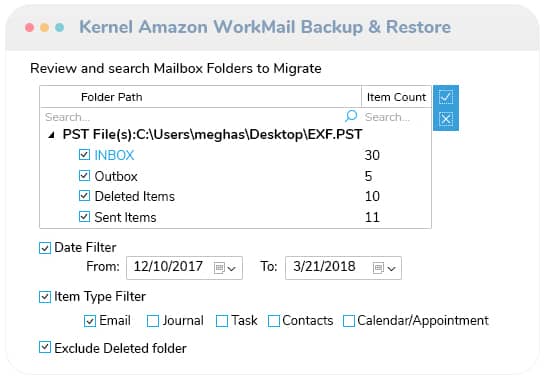Toggle the Date Filter checkbox
Image resolution: width=545 pixels, height=380 pixels.
pos(45,248)
